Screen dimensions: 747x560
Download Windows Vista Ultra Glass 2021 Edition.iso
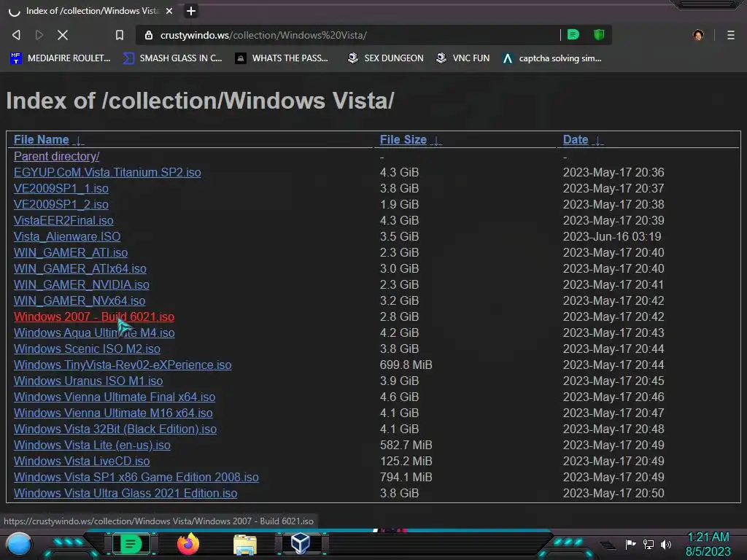pos(125,494)
